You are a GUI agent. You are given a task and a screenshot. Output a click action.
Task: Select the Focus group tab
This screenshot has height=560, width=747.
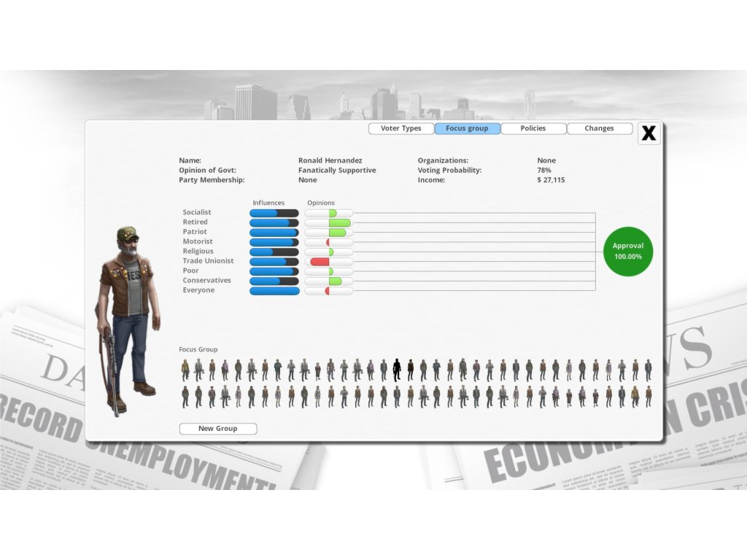pyautogui.click(x=467, y=128)
